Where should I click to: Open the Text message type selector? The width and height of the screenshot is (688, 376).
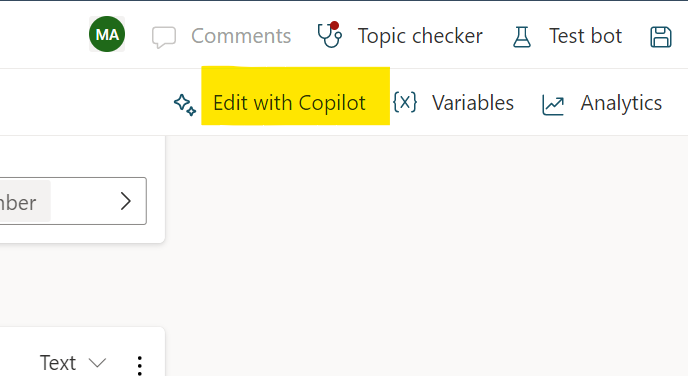[73, 363]
